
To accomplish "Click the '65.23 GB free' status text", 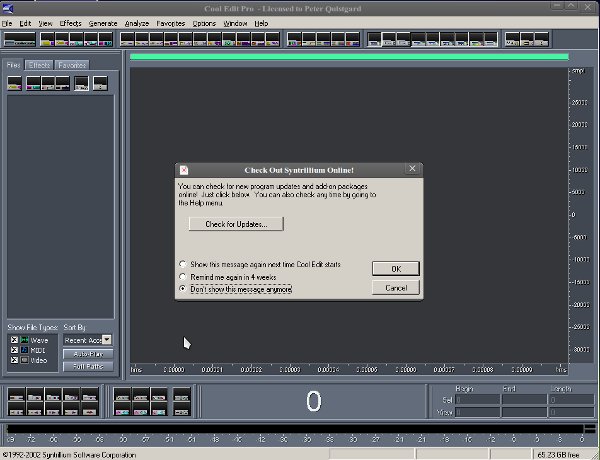I will click(558, 455).
